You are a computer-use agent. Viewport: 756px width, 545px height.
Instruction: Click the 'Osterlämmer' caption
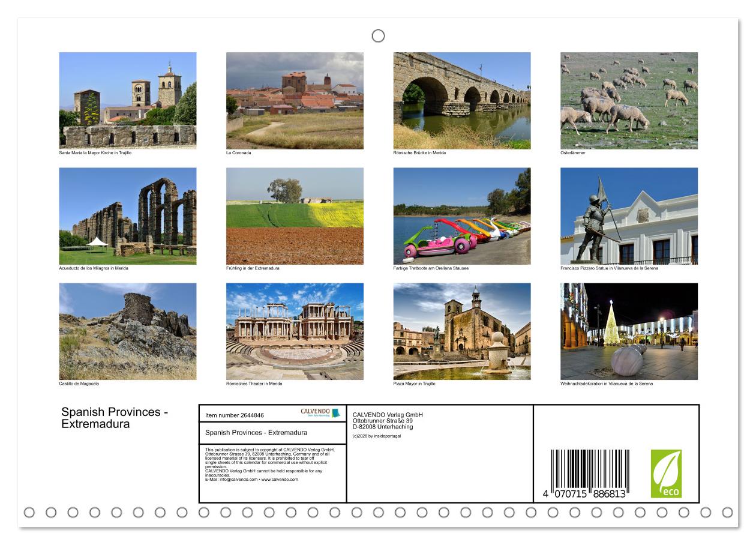(x=573, y=153)
